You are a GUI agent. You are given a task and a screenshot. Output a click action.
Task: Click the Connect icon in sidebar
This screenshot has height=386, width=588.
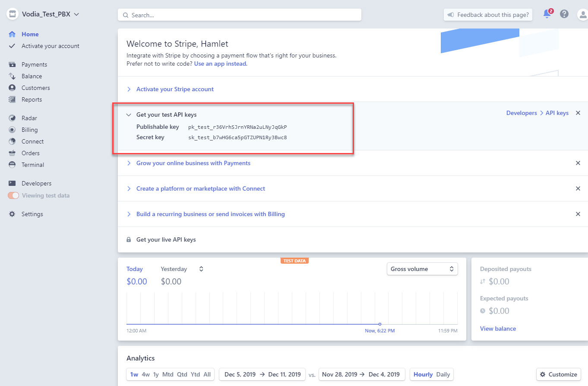(13, 141)
